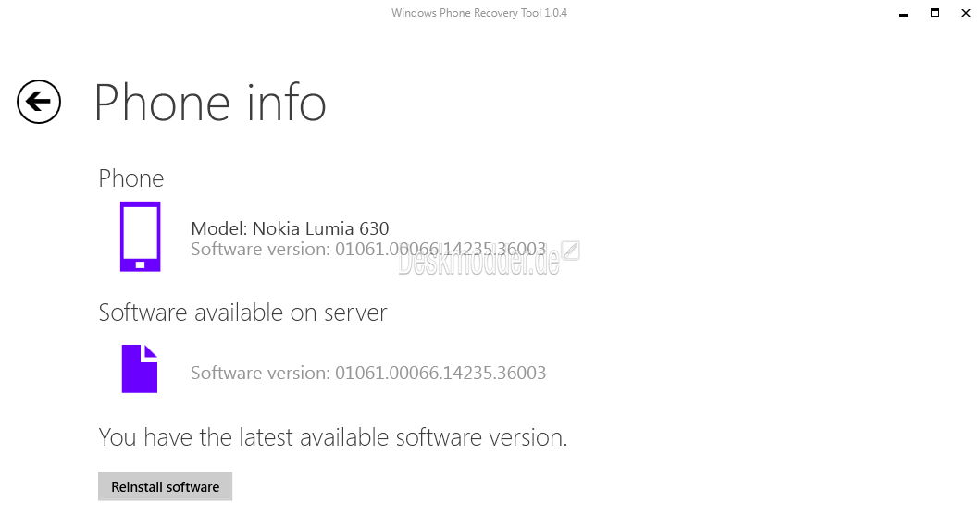Click the small 'Phone' section heading
This screenshot has height=515, width=980.
pos(131,178)
